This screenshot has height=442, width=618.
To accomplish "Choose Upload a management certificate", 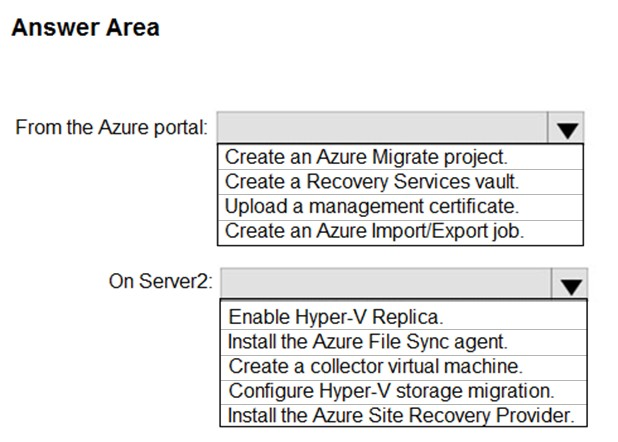I will coord(400,207).
